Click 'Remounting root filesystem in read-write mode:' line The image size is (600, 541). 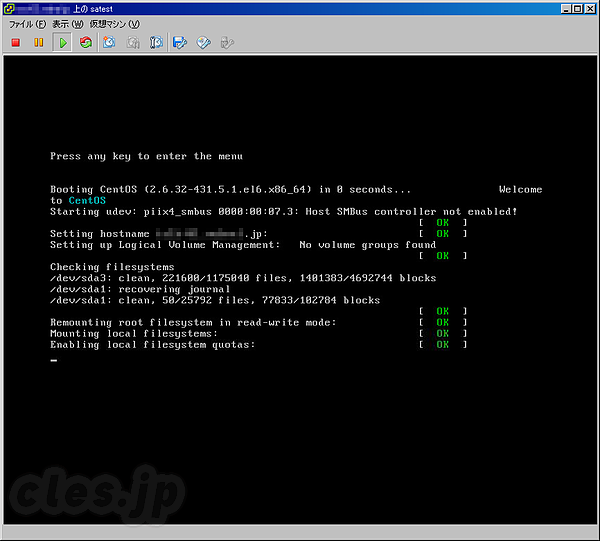click(193, 323)
